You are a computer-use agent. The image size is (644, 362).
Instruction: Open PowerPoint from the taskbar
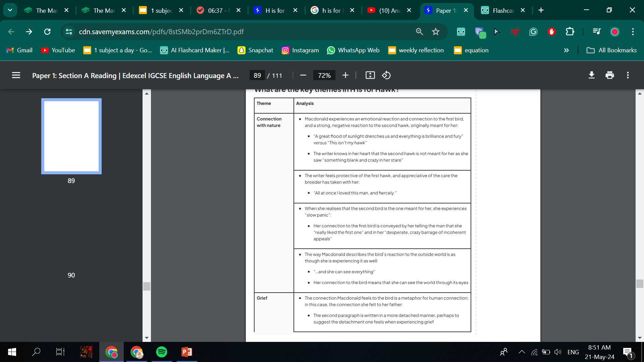[x=187, y=352]
